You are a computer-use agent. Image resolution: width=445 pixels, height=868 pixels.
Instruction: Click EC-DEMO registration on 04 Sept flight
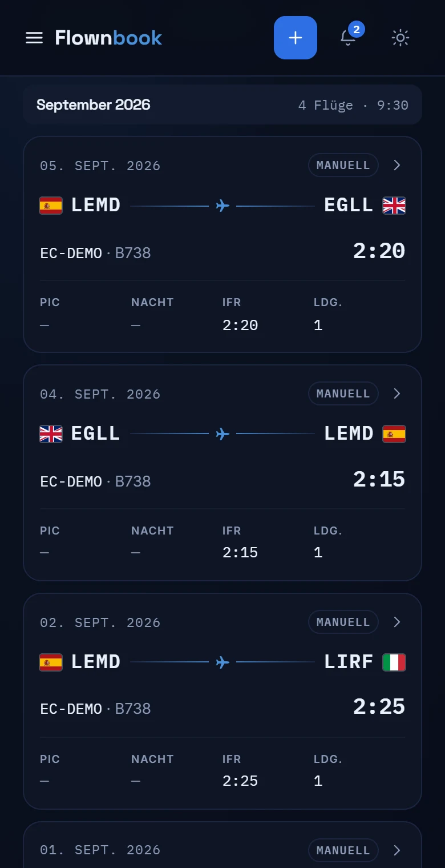coord(71,481)
